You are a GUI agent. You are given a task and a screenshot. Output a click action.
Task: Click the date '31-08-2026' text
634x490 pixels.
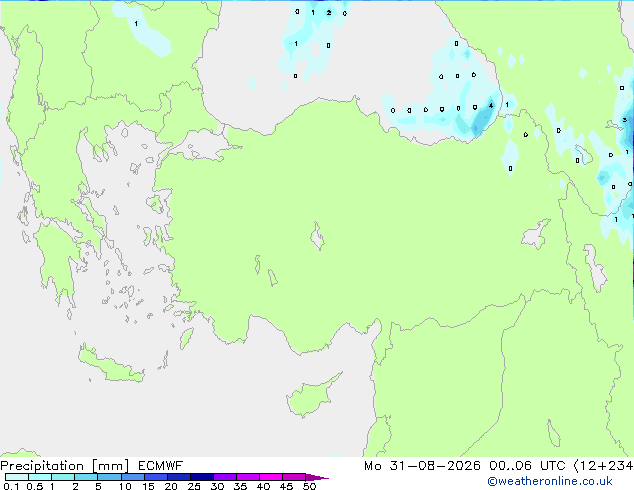(x=435, y=466)
